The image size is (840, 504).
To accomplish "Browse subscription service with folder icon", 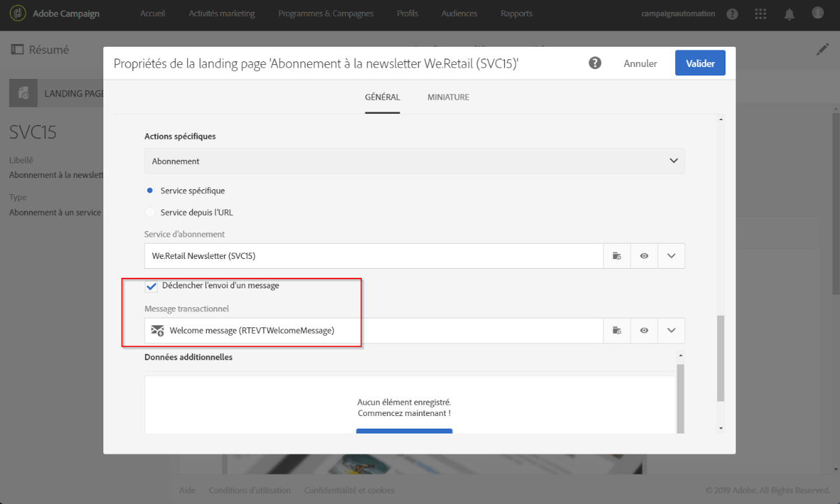I will pyautogui.click(x=617, y=256).
